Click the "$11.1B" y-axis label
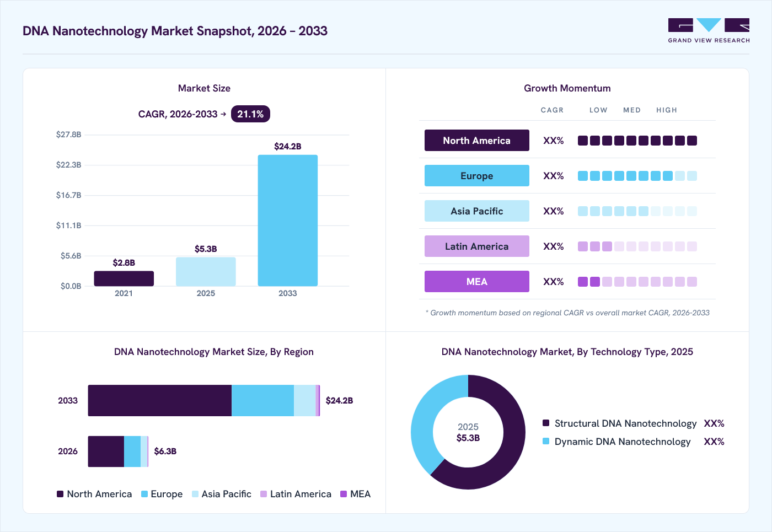The width and height of the screenshot is (772, 532). tap(68, 225)
